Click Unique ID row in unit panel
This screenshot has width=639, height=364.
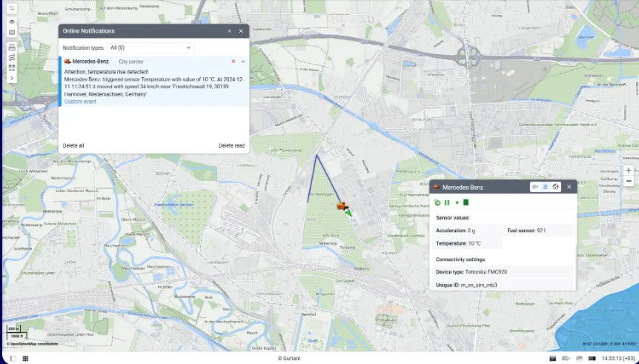503,285
